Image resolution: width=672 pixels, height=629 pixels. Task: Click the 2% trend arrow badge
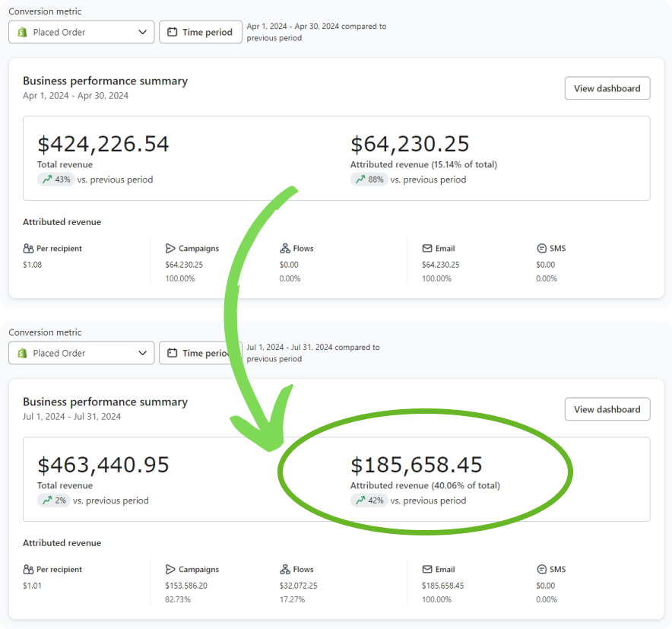pyautogui.click(x=53, y=500)
